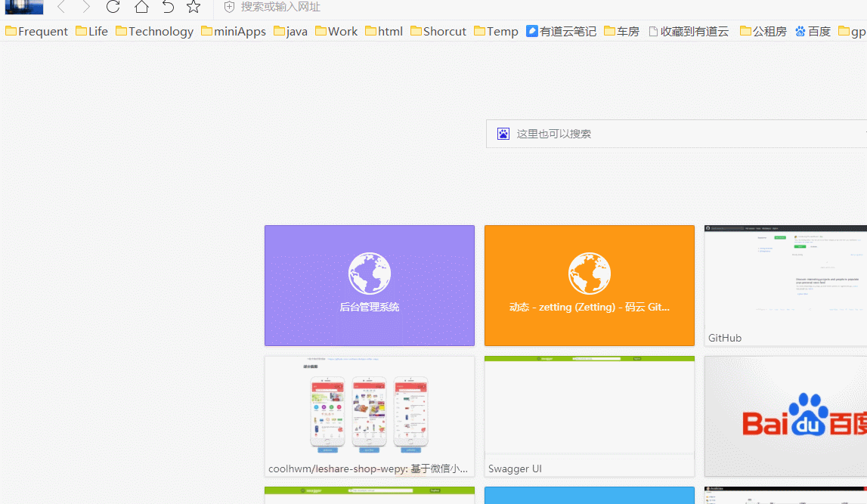The image size is (867, 504).
Task: Open the gp bookmarks folder
Action: (x=852, y=32)
